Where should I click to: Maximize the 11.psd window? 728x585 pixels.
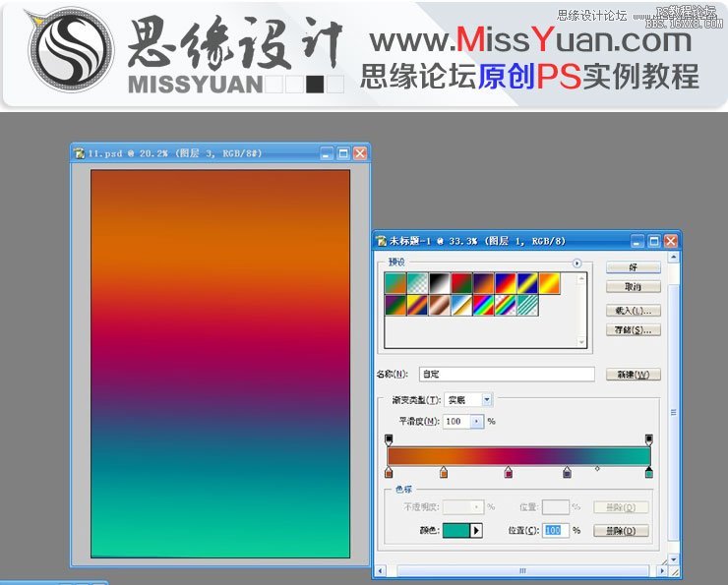tap(343, 153)
